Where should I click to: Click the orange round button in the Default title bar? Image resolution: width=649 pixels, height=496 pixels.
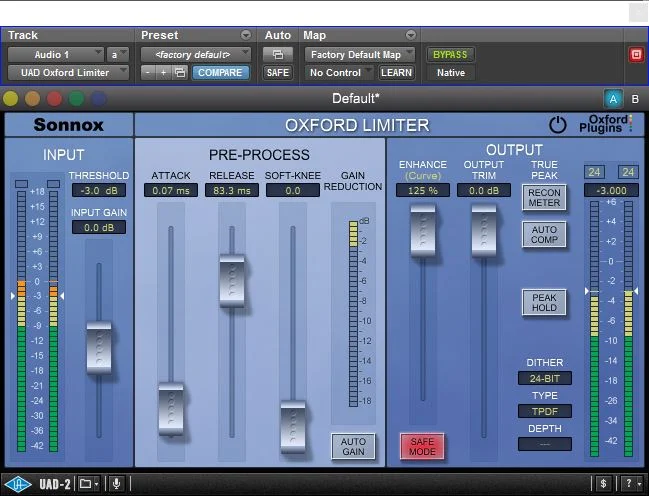coord(32,99)
